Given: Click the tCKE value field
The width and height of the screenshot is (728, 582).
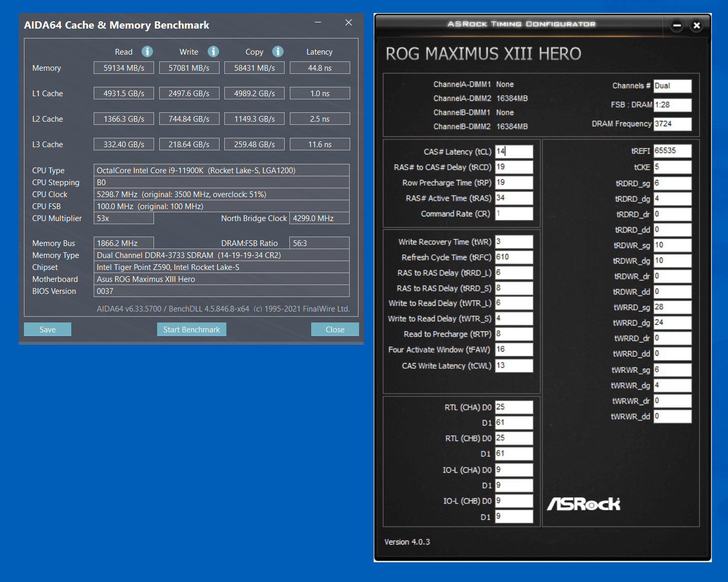Looking at the screenshot, I should (672, 167).
